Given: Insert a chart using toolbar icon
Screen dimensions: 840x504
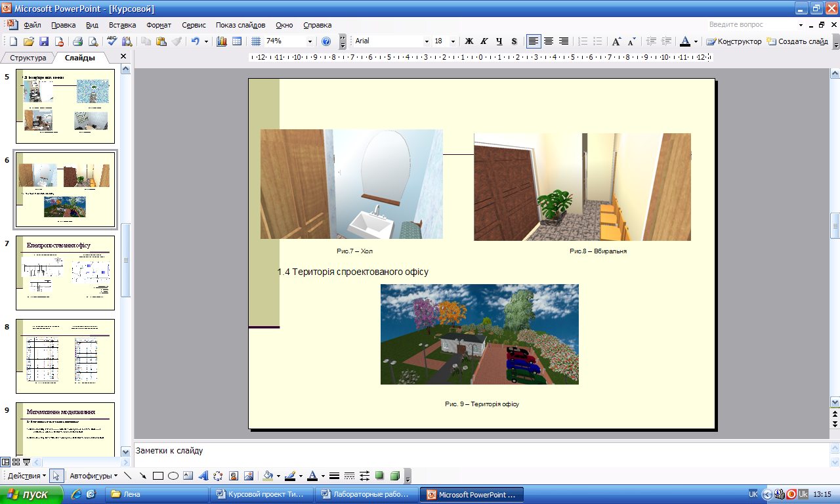Looking at the screenshot, I should [x=222, y=41].
